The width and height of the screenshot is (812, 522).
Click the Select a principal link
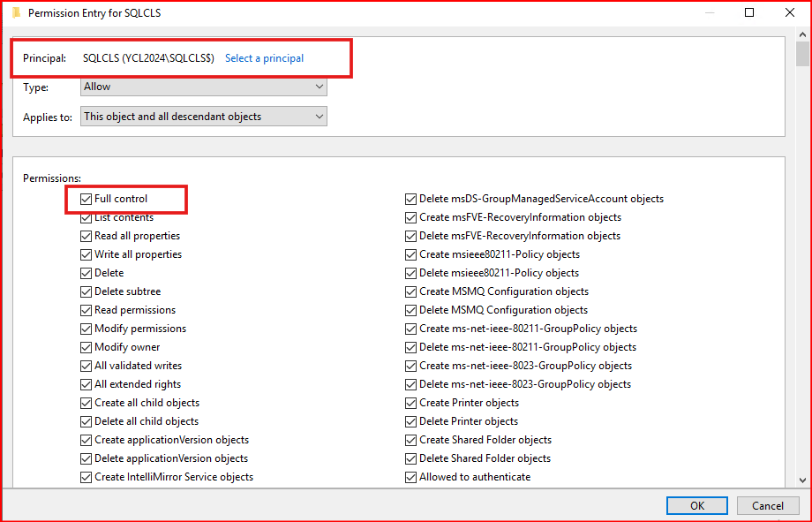[264, 58]
